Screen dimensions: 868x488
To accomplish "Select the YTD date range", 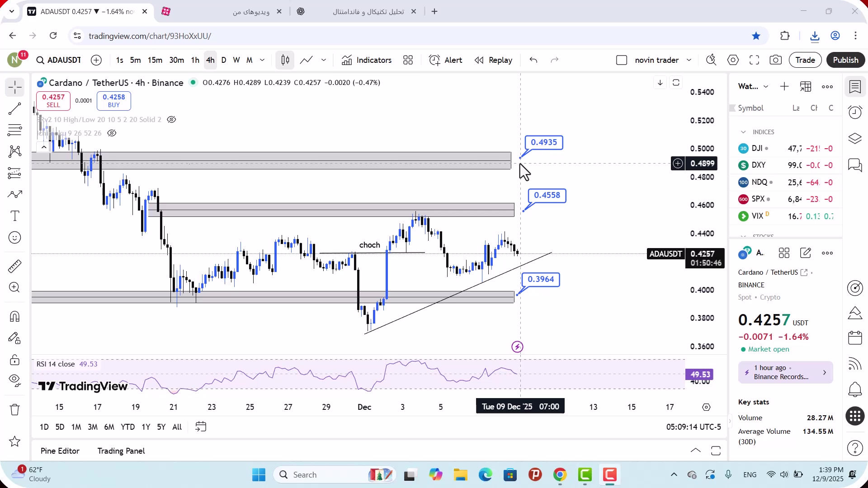I will point(127,427).
